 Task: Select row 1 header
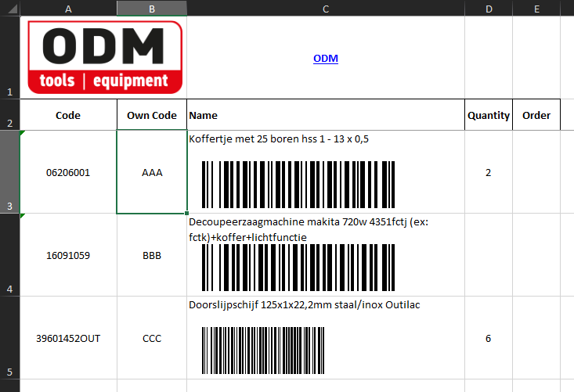[10, 57]
